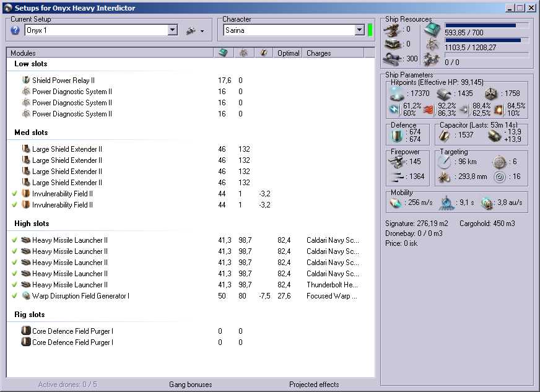Click the CPU column header icon

click(223, 53)
